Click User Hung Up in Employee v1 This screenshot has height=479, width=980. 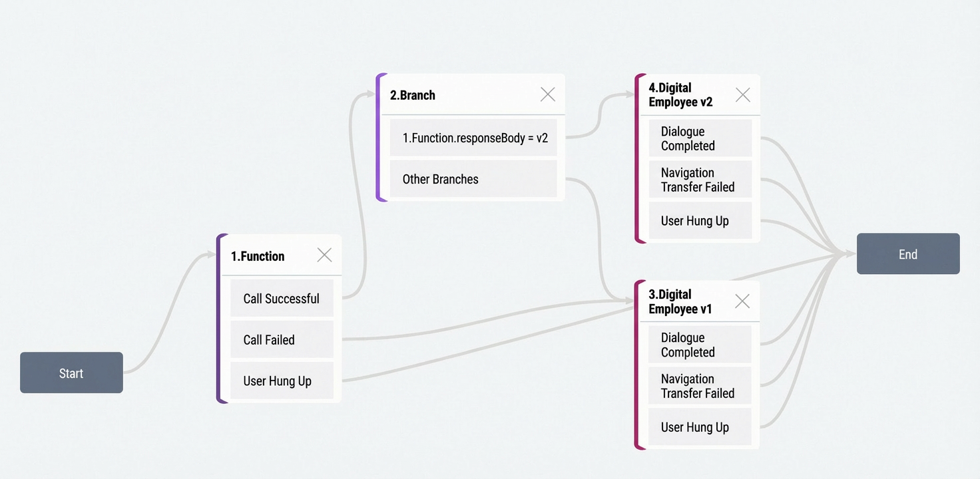click(700, 427)
